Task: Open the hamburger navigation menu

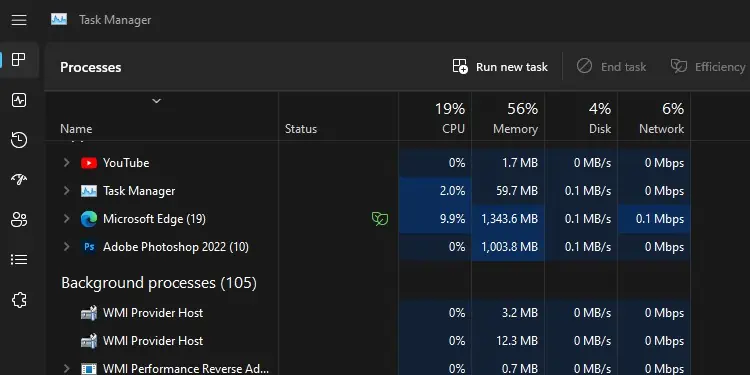Action: pos(19,20)
